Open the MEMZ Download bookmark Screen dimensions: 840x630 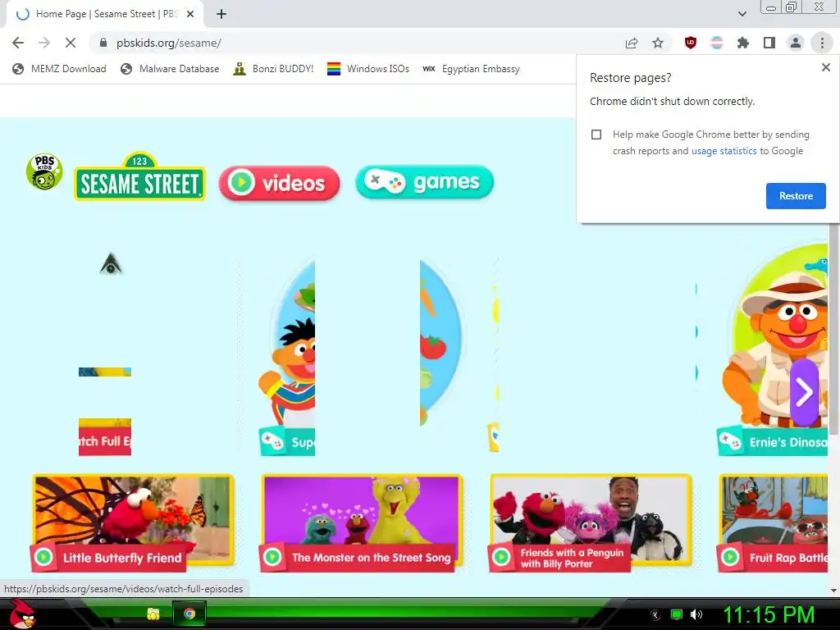click(x=59, y=69)
